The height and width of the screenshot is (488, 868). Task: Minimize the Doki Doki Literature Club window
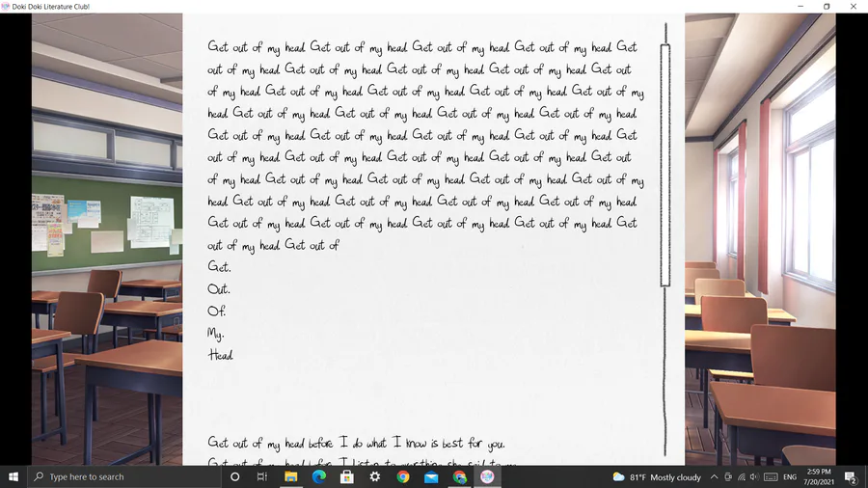click(x=800, y=6)
